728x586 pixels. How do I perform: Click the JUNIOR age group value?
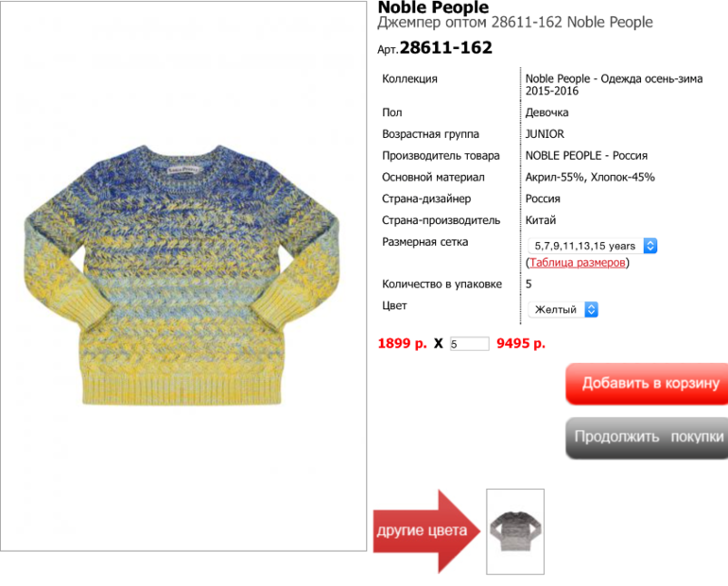click(545, 134)
